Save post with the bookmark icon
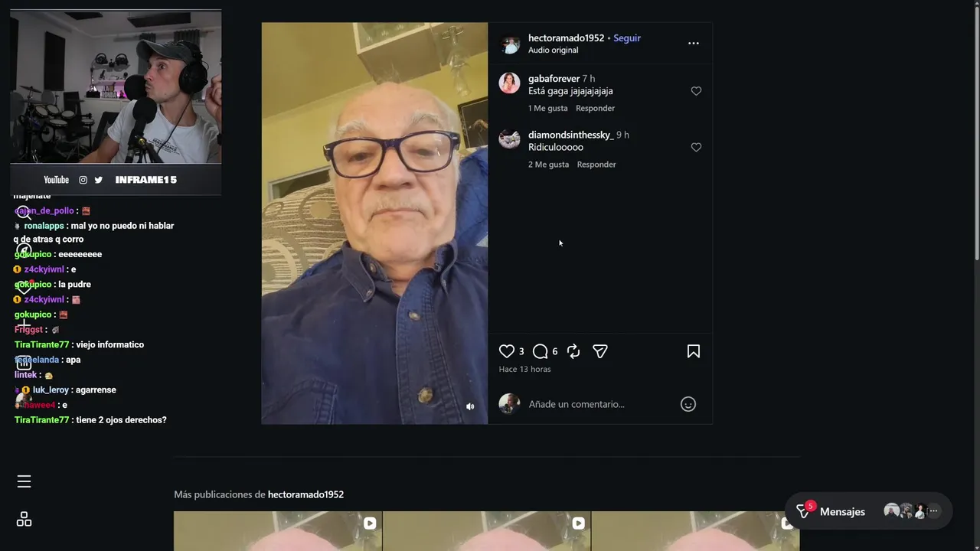 click(x=694, y=351)
